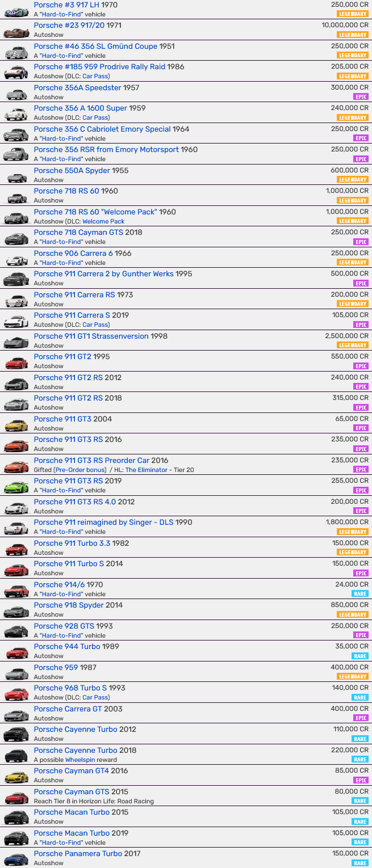Click Car Pass link under 968 Turbo S
The height and width of the screenshot is (868, 372).
(x=95, y=698)
